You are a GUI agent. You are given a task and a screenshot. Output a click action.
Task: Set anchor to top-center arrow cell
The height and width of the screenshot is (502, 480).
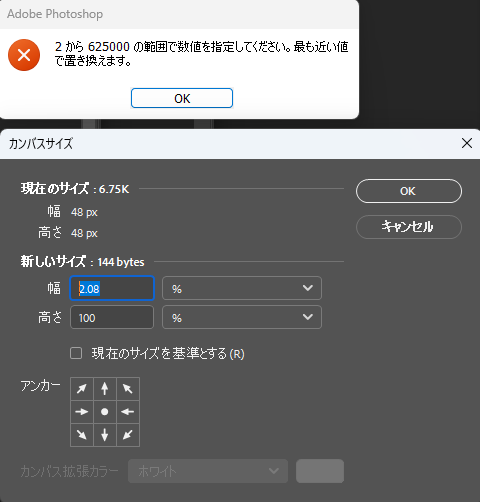click(x=105, y=389)
